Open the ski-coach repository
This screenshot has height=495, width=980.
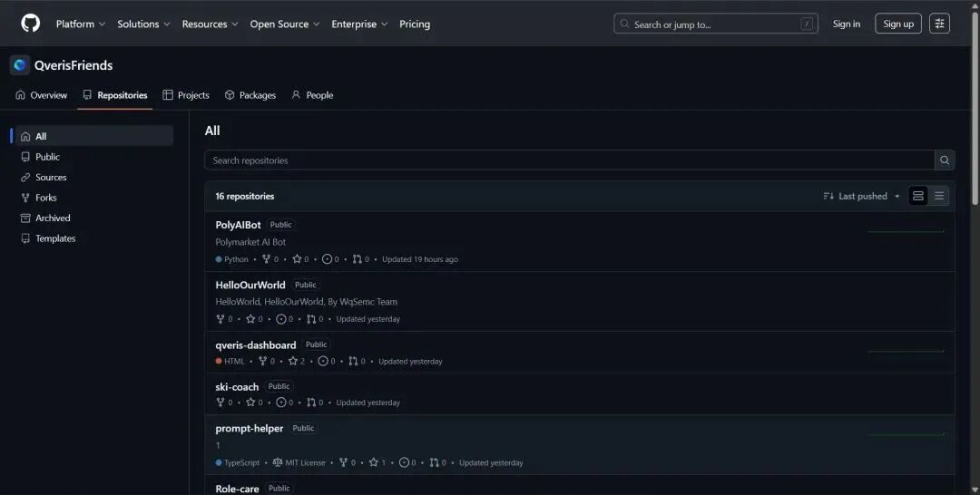click(x=237, y=386)
